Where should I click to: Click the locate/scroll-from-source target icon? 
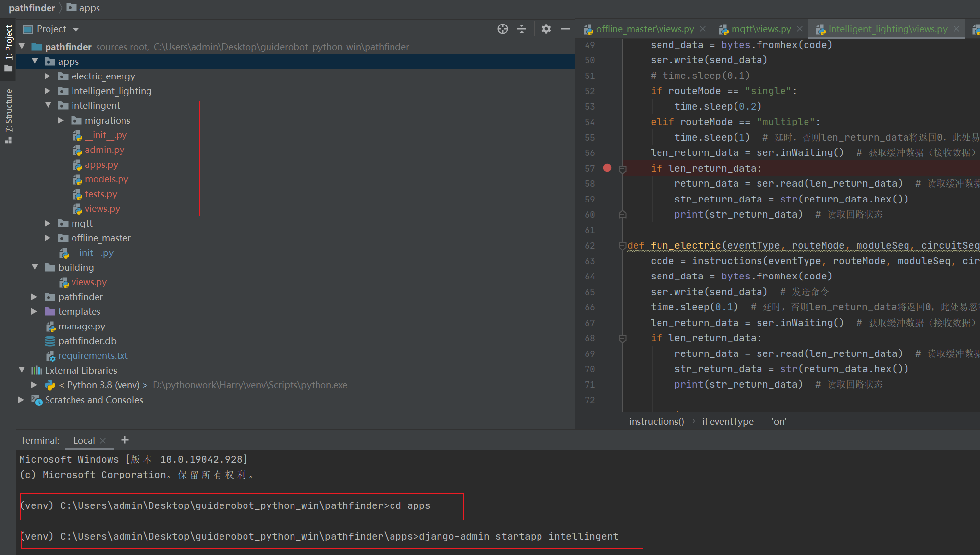[x=502, y=29]
